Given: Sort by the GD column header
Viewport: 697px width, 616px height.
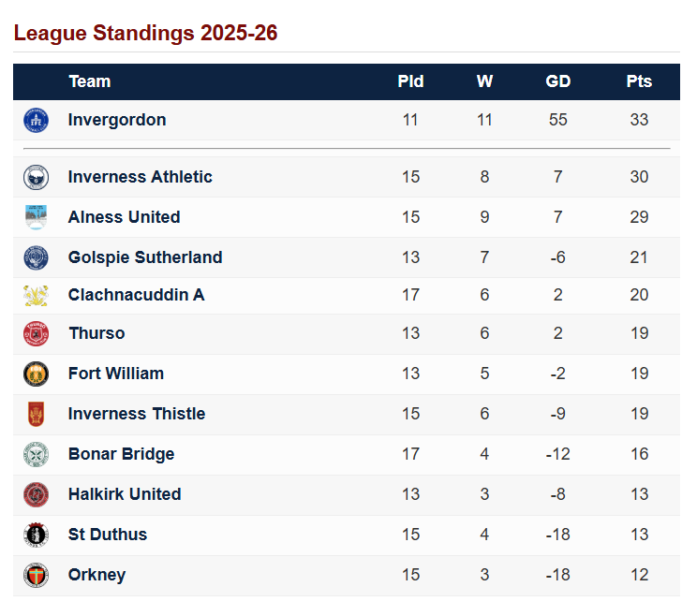Looking at the screenshot, I should [557, 81].
